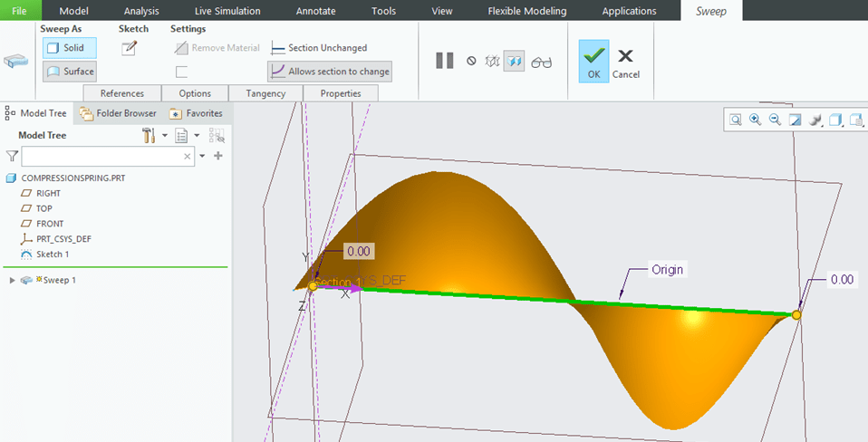
Task: Open the Flexible Modeling ribbon tab
Action: tap(526, 11)
